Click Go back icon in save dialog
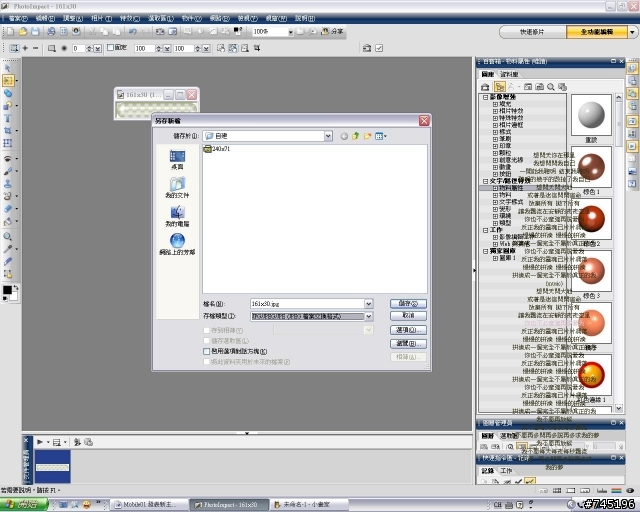Image resolution: width=640 pixels, height=512 pixels. pos(344,136)
